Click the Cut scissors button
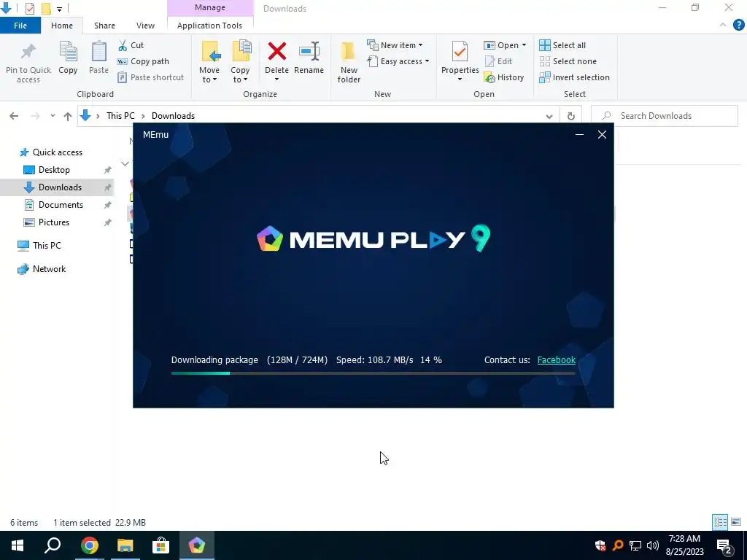The image size is (747, 560). coord(131,45)
